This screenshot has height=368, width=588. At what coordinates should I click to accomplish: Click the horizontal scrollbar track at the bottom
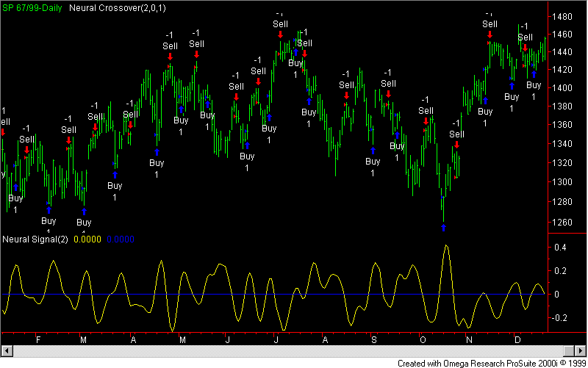click(294, 351)
